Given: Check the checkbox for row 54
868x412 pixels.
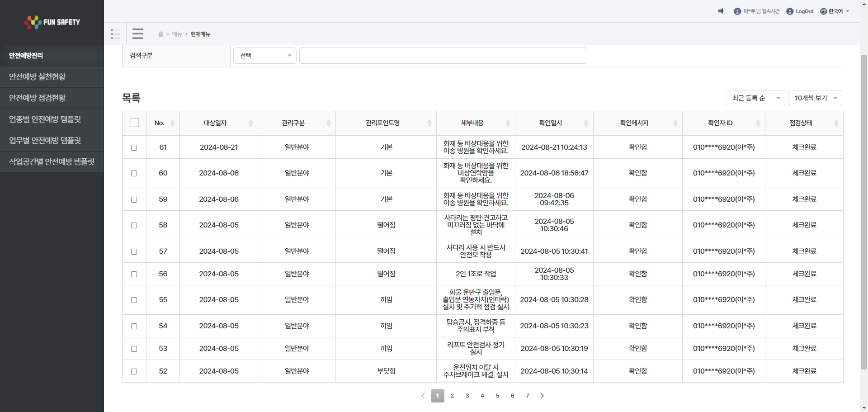Looking at the screenshot, I should [x=134, y=326].
